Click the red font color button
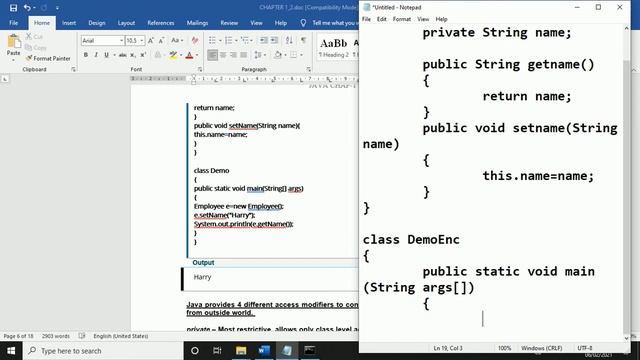 coord(189,55)
